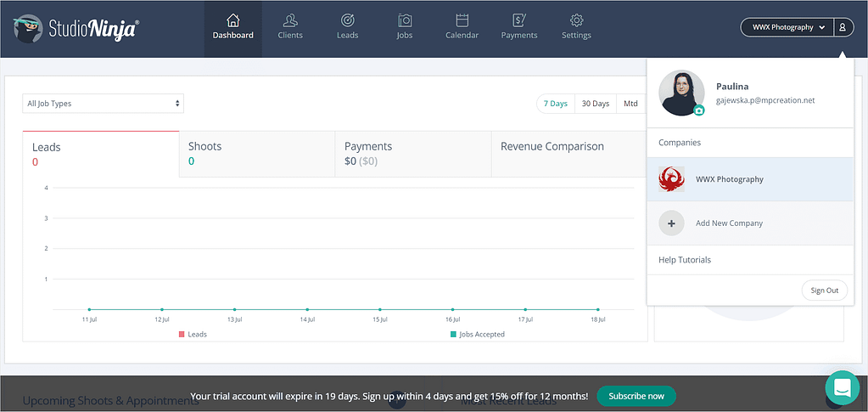Click the WWX Photography phoenix logo
The width and height of the screenshot is (868, 412).
click(671, 179)
